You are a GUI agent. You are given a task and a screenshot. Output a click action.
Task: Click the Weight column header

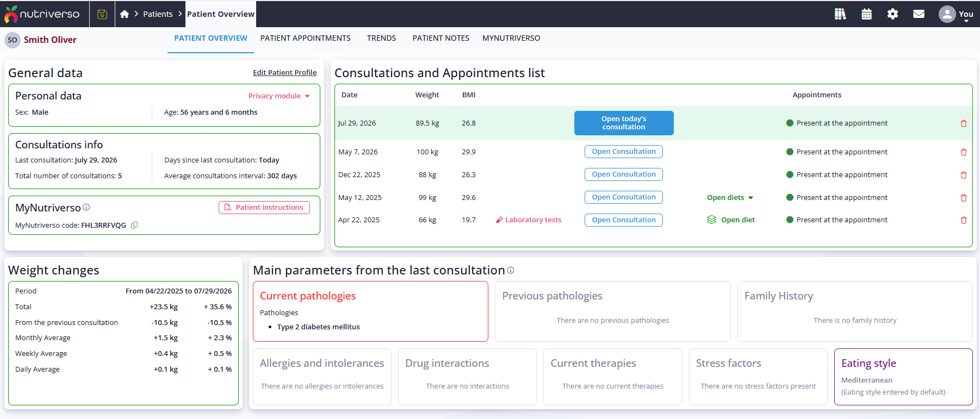[x=427, y=95]
